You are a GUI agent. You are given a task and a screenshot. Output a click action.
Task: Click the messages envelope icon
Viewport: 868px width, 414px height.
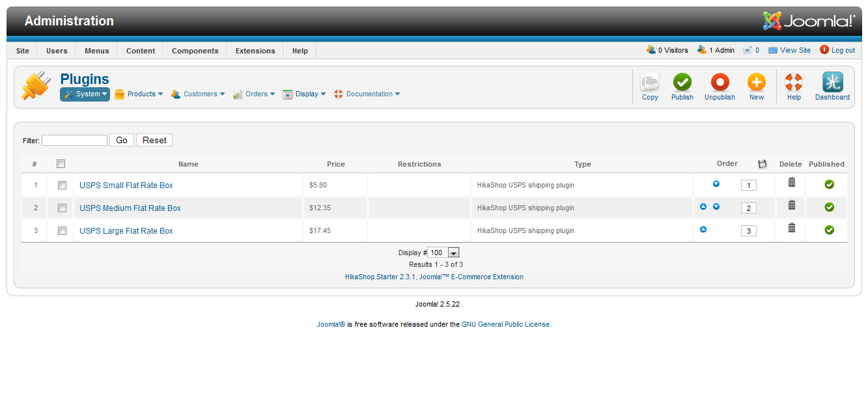[748, 50]
